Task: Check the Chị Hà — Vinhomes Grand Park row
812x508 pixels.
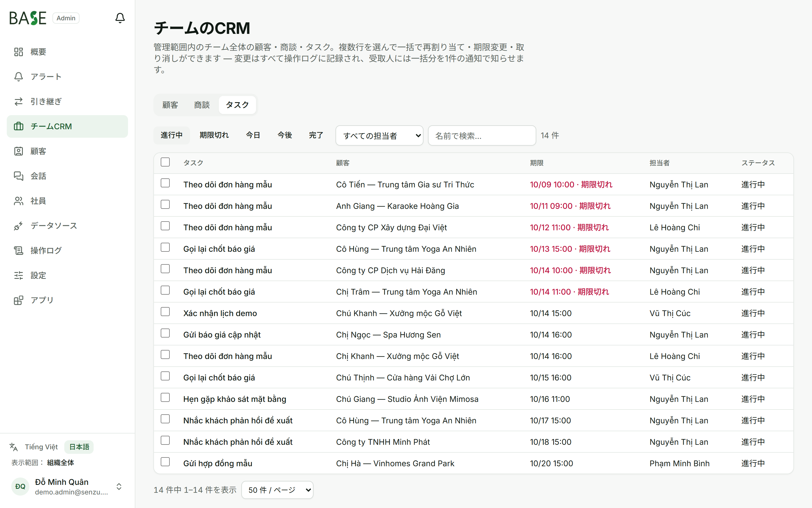Action: (x=165, y=462)
